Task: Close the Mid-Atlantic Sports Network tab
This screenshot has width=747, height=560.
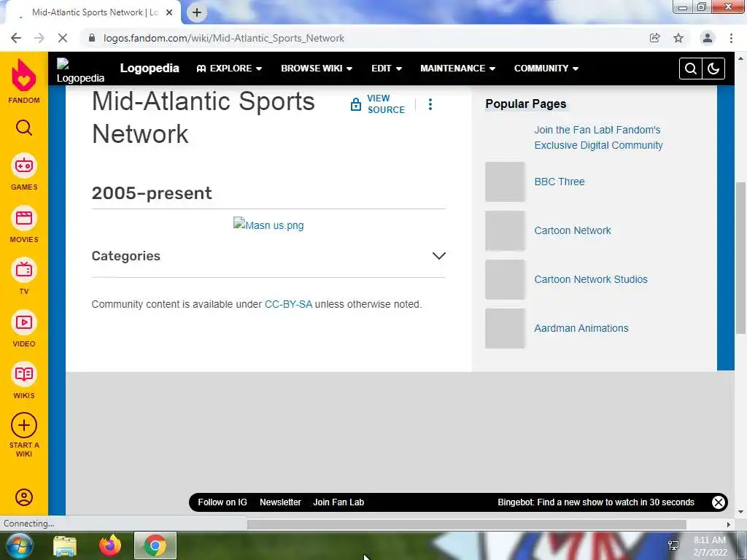Action: click(x=169, y=12)
